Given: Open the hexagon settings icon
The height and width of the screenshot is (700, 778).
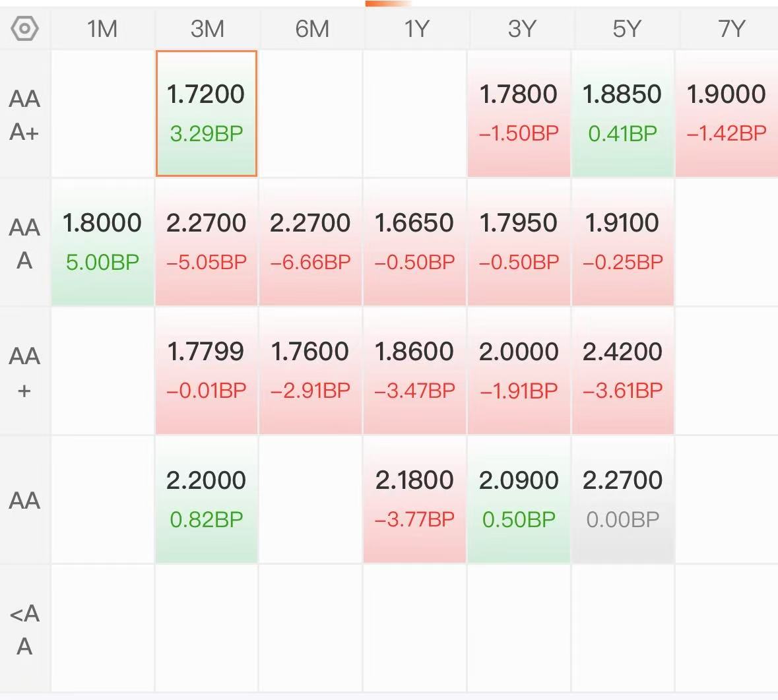Looking at the screenshot, I should [x=24, y=28].
